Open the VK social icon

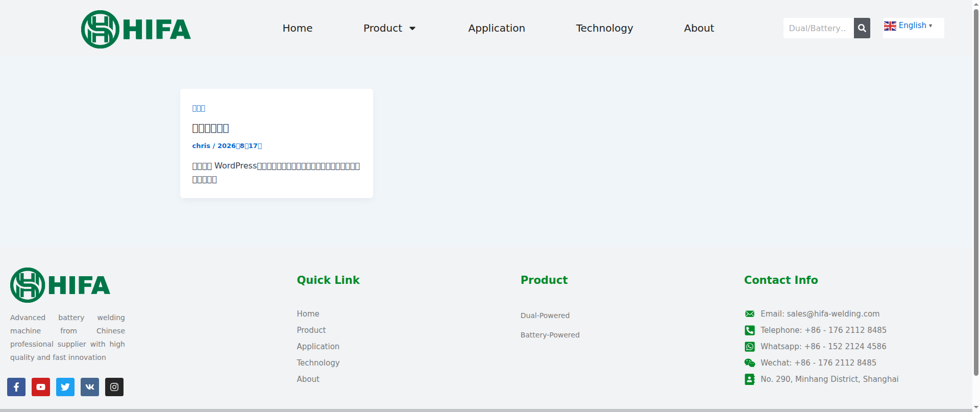[90, 387]
